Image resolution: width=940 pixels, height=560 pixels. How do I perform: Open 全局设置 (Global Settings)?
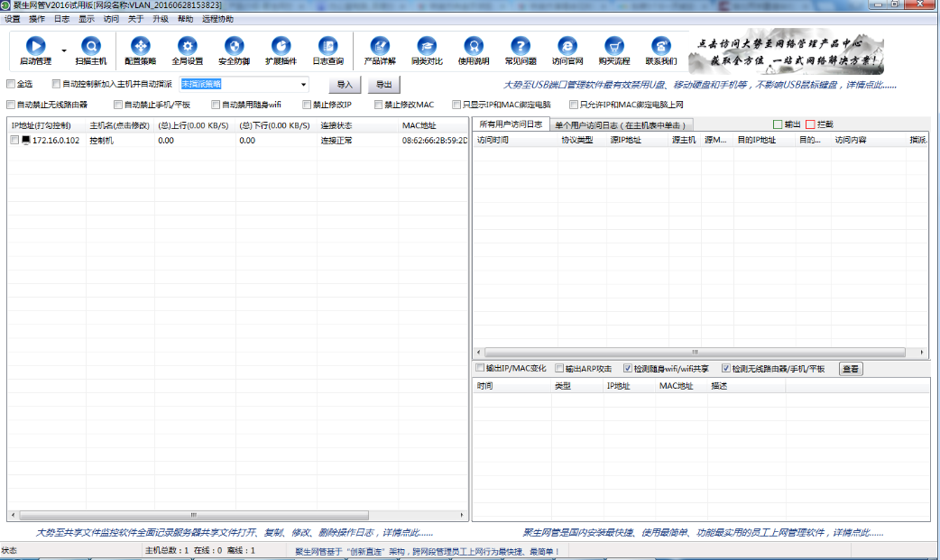(188, 50)
